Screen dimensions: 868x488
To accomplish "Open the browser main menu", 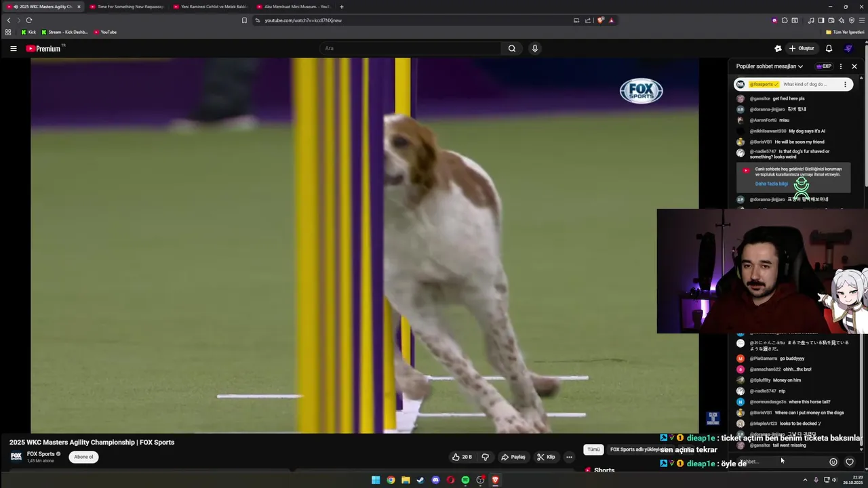I will click(861, 20).
